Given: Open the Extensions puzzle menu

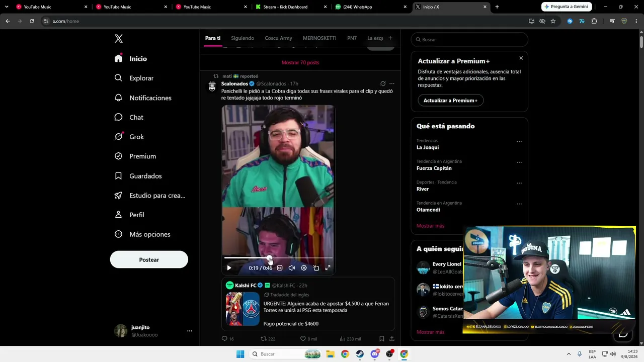Looking at the screenshot, I should tap(594, 21).
